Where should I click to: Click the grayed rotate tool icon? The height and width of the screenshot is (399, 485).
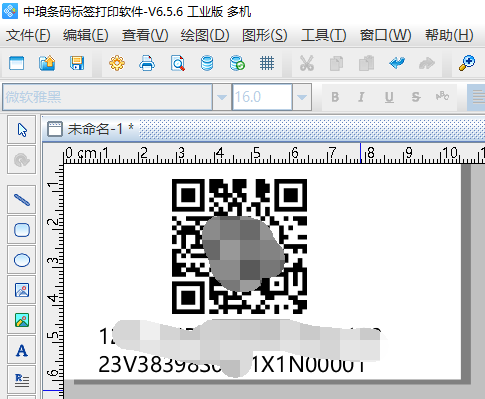point(22,160)
